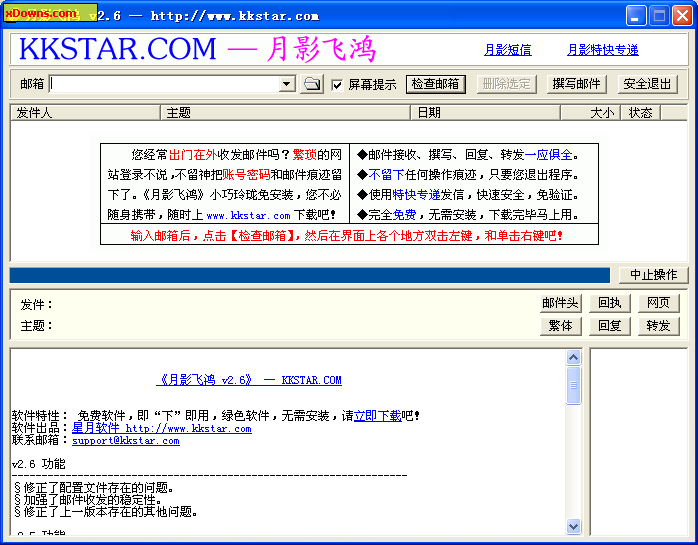Open the 月影特快专递 link

click(603, 50)
